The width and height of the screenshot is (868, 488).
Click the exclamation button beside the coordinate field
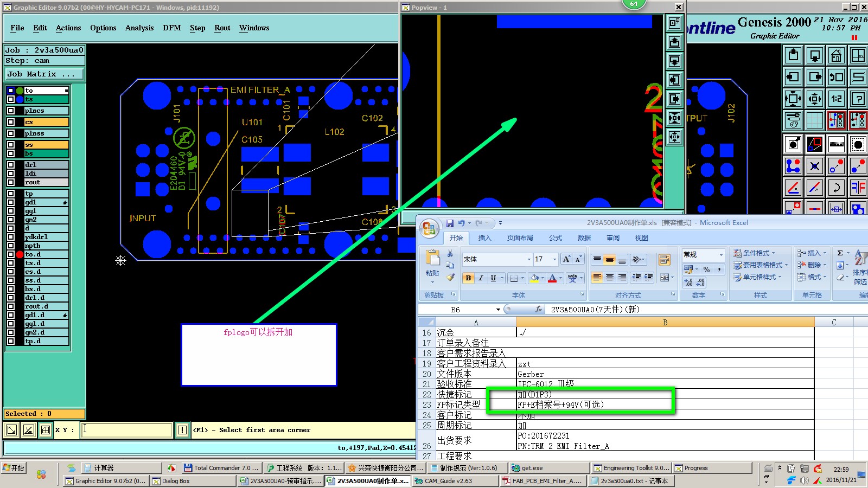point(182,430)
